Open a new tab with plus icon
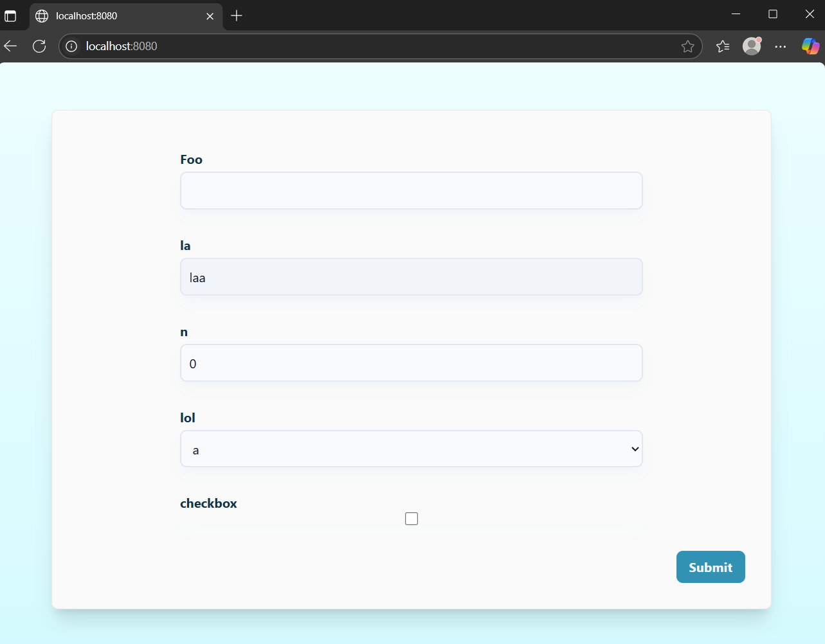 [237, 15]
